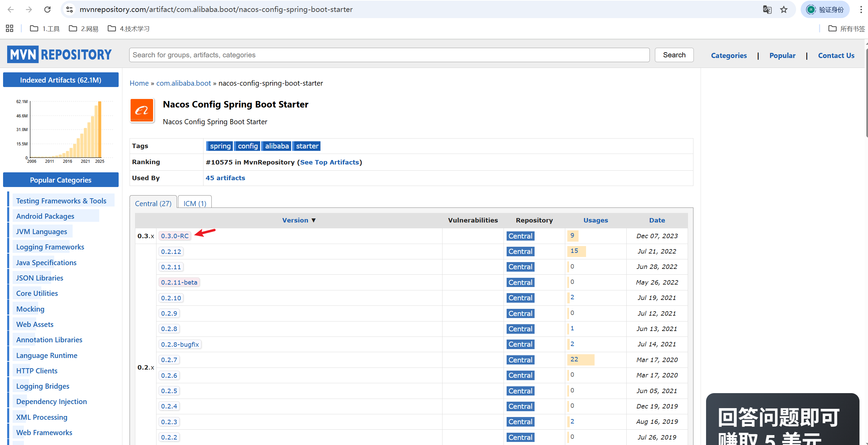
Task: Open the 1.工具 bookmark folder
Action: click(x=45, y=29)
